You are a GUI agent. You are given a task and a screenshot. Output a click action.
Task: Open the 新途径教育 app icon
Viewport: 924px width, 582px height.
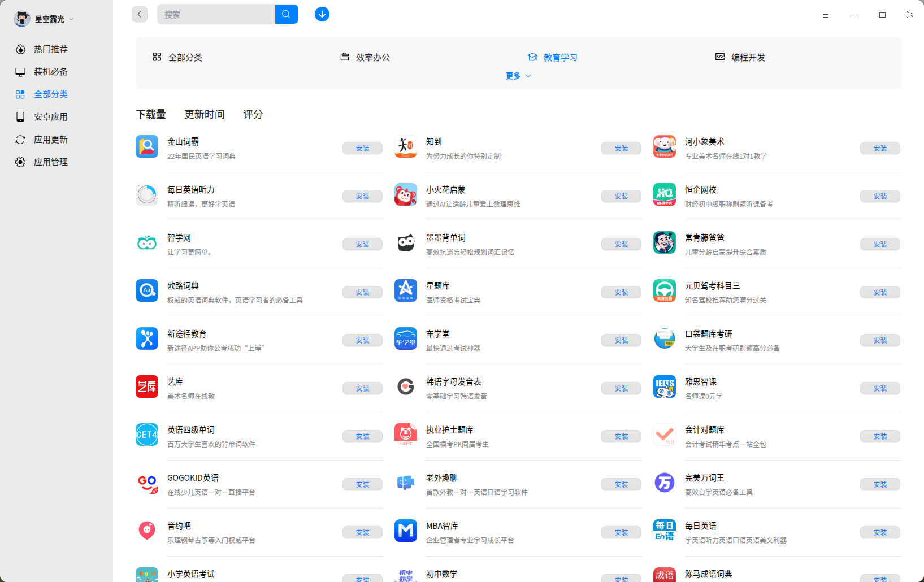pos(147,338)
